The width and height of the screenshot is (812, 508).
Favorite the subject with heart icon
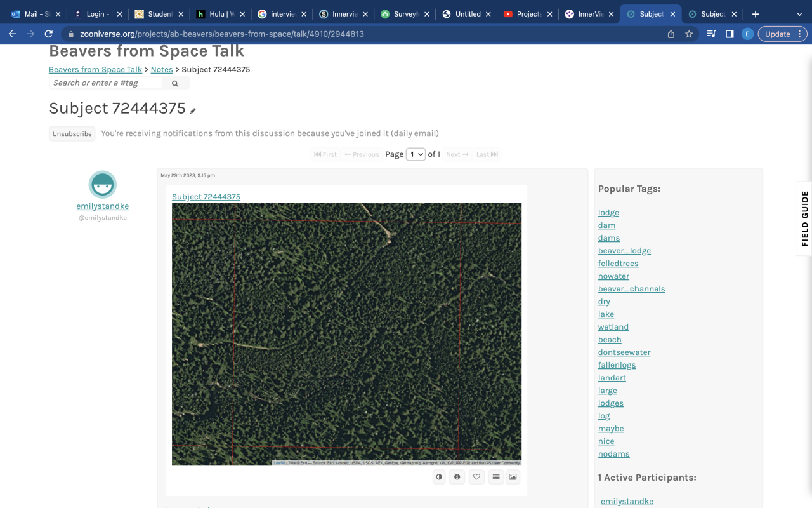tap(476, 477)
